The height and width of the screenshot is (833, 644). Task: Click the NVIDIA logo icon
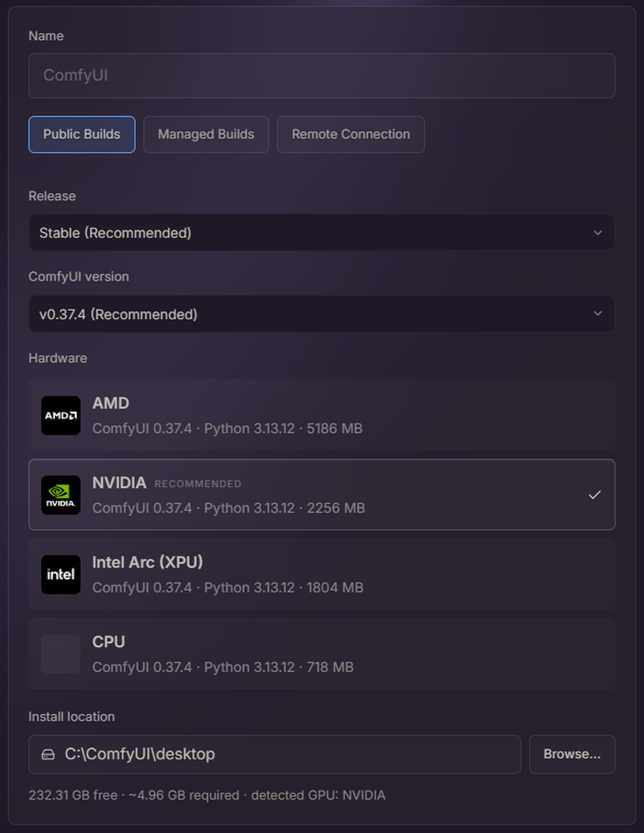point(61,495)
